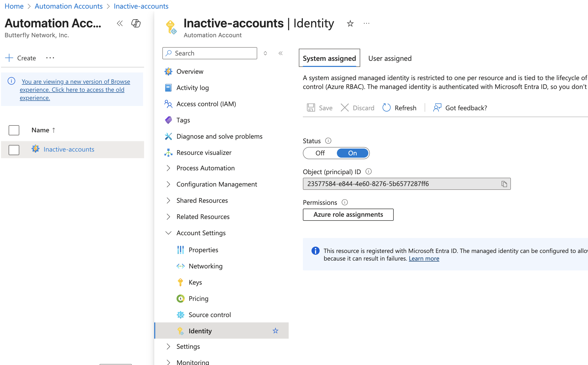Open Keys menu item
This screenshot has width=588, height=365.
click(x=195, y=282)
